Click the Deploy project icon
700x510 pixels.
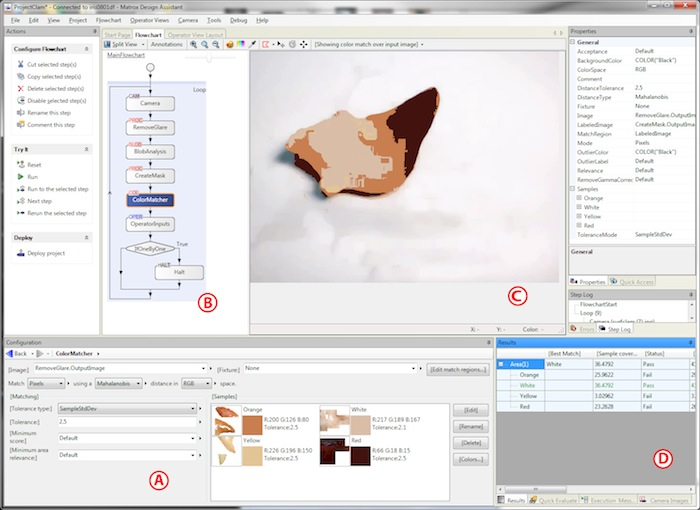[x=19, y=253]
